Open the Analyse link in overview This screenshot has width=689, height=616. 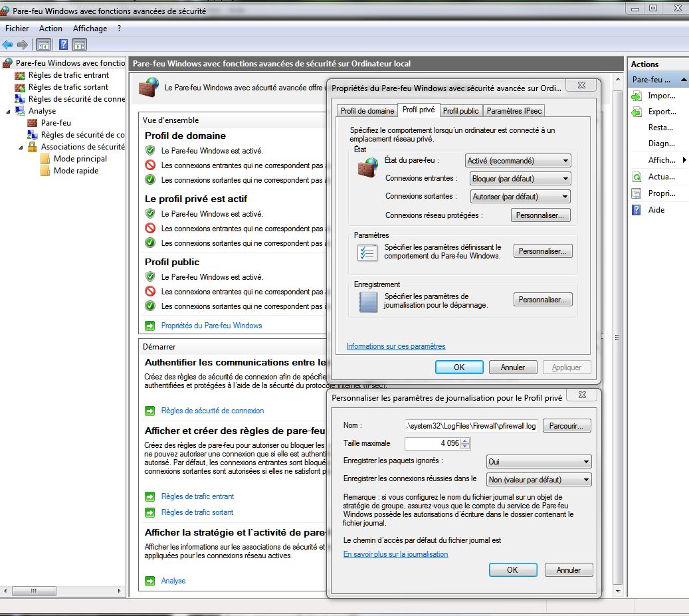tap(173, 581)
